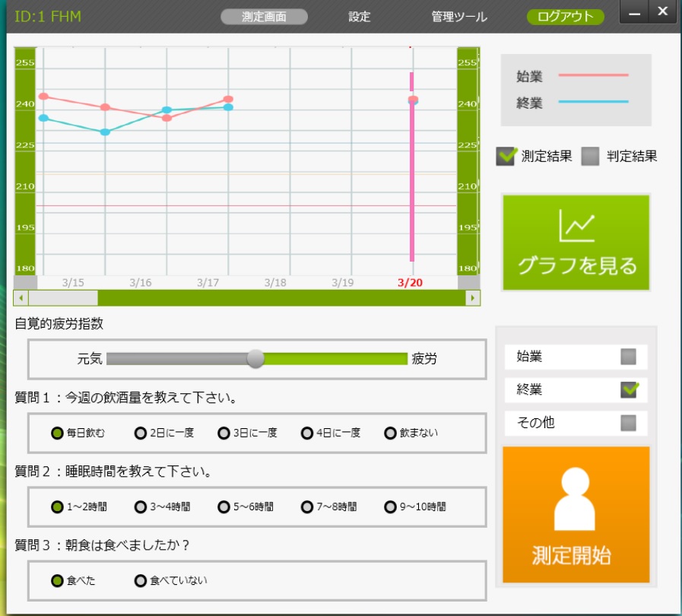Viewport: 682px width, 616px height.
Task: Open the 管理ツール tab
Action: (x=459, y=17)
